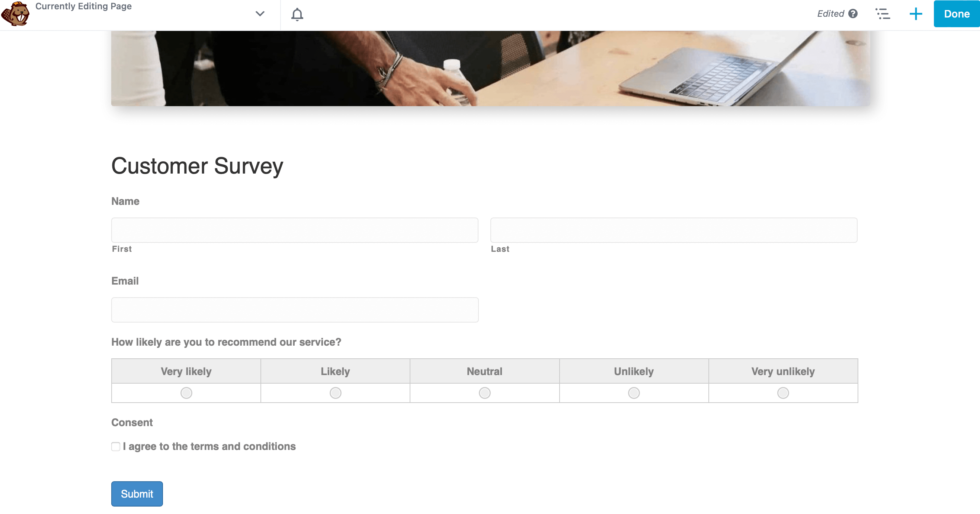
Task: Expand the Currently Editing Page title dropdown
Action: tap(260, 14)
